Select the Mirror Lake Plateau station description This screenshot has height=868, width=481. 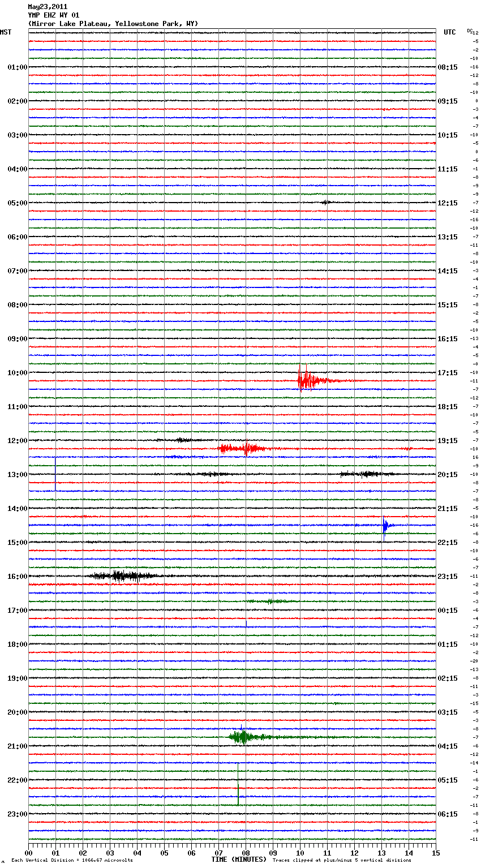click(x=113, y=24)
